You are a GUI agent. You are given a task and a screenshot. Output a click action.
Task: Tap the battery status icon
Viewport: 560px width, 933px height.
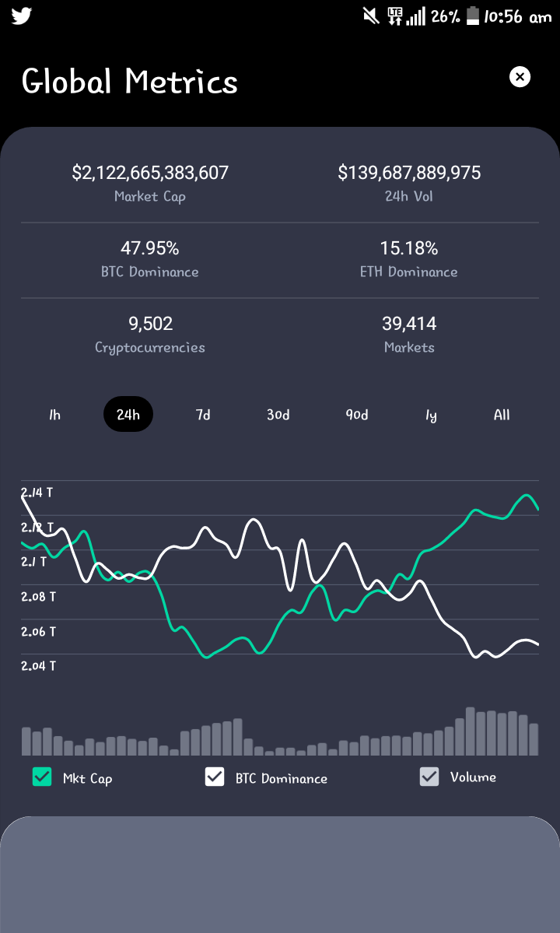point(473,16)
